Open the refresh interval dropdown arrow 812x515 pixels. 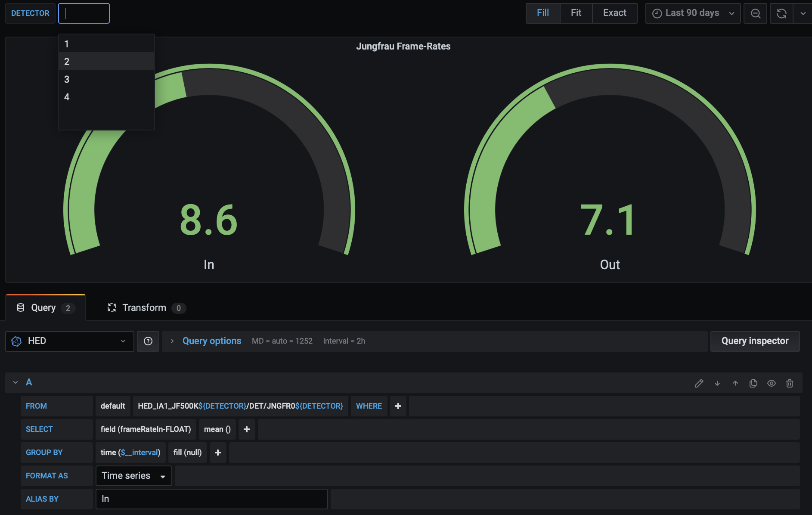pyautogui.click(x=803, y=13)
